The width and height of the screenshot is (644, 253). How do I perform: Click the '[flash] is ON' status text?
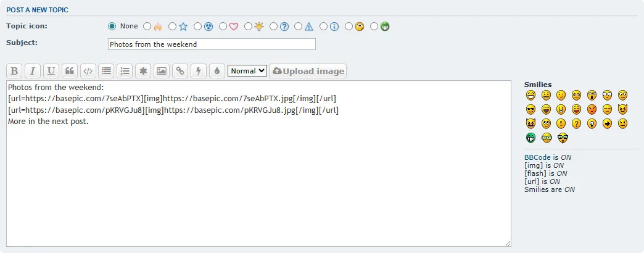pyautogui.click(x=546, y=173)
